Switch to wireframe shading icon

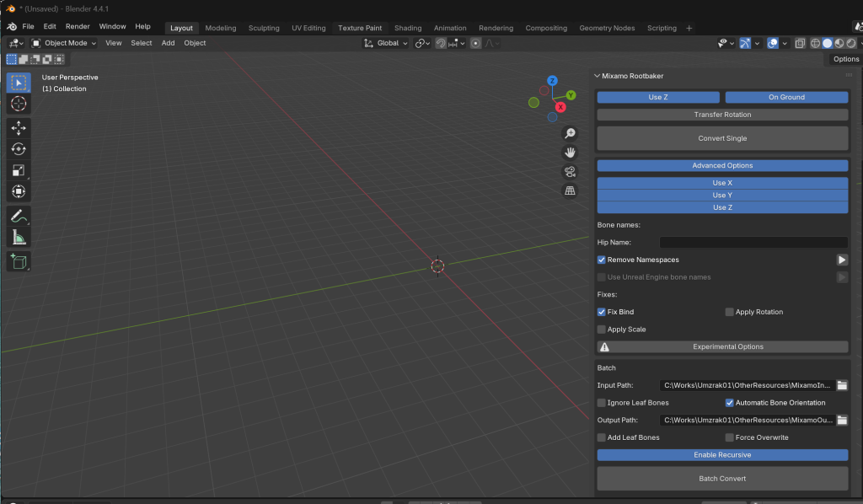click(815, 43)
